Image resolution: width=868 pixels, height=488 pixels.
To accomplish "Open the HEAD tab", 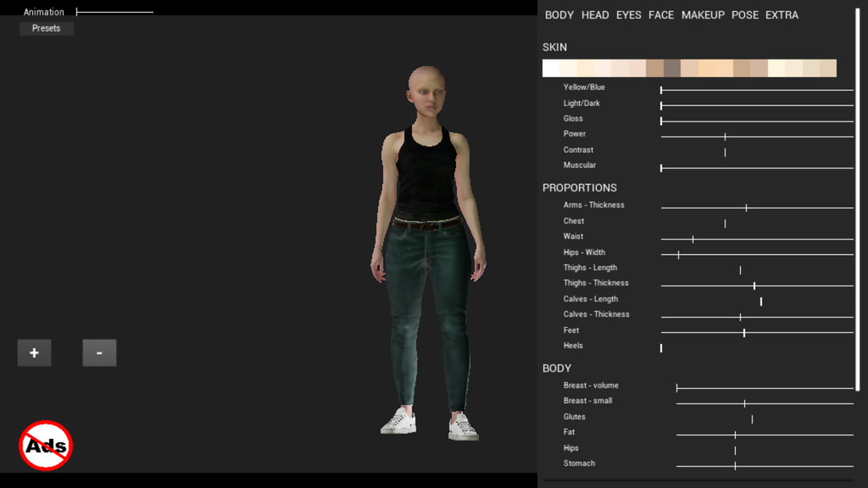I will 594,15.
